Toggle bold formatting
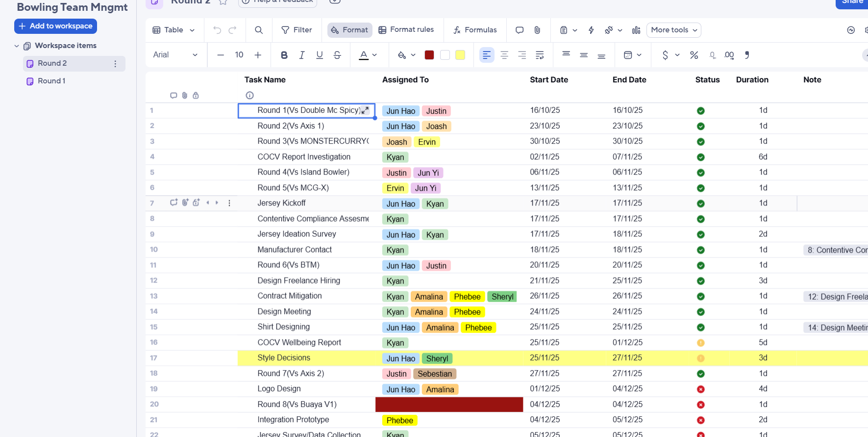The image size is (868, 437). click(x=284, y=55)
